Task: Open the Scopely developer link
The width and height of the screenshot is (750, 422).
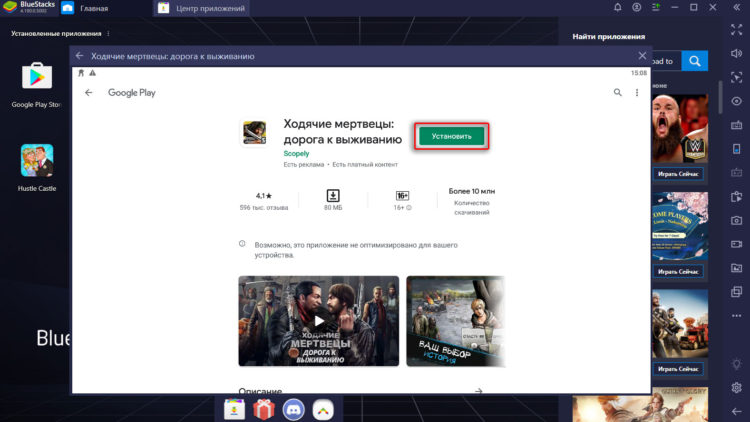Action: pyautogui.click(x=296, y=154)
